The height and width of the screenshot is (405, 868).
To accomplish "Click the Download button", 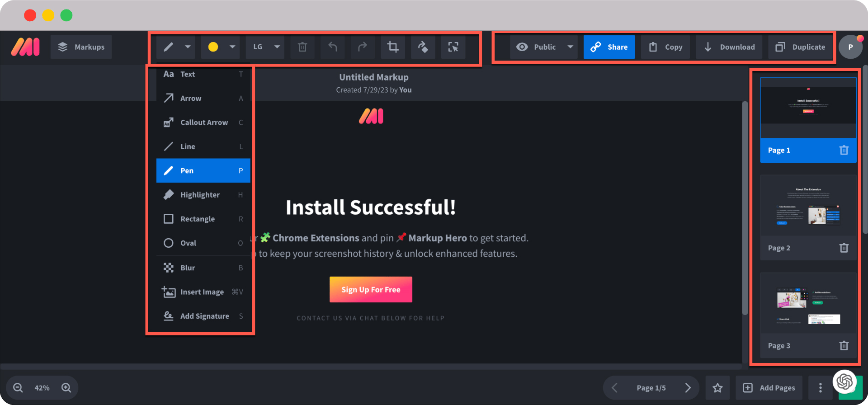I will 729,47.
